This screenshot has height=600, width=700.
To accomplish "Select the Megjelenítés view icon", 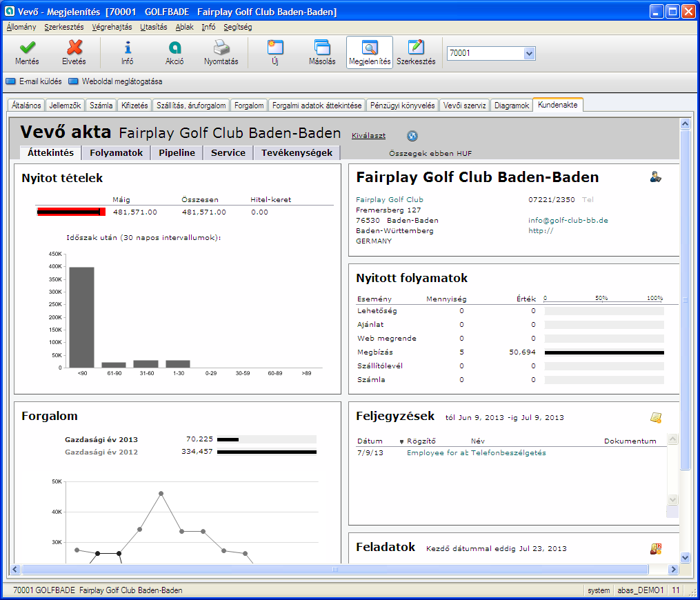I will click(x=370, y=48).
